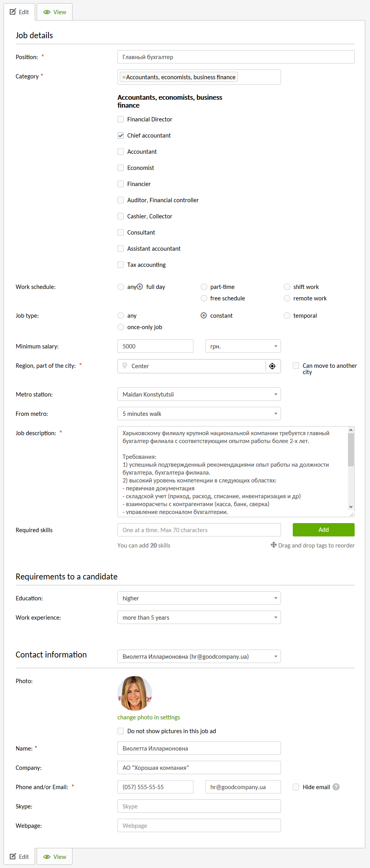This screenshot has height=868, width=370.
Task: Click the green Add skill button
Action: 324,530
